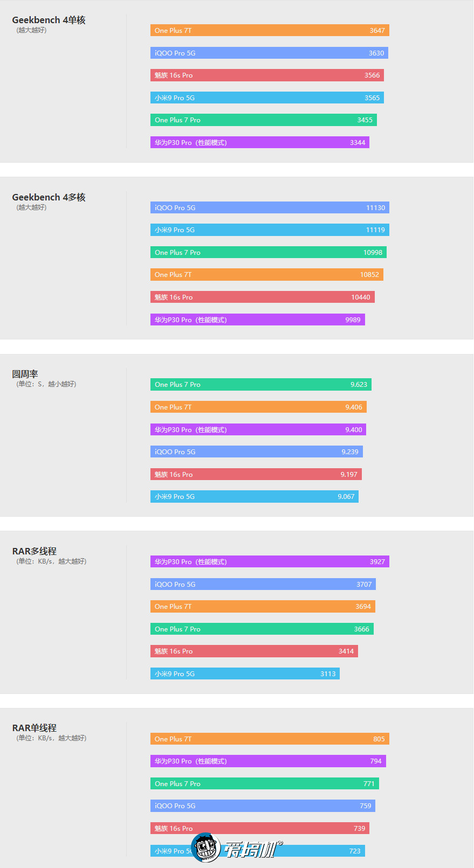Click the cartoon mascot watermark logo
This screenshot has width=474, height=868.
207,848
